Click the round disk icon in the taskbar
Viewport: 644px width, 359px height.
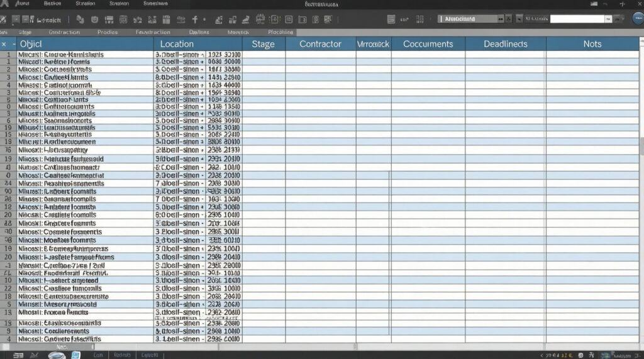coord(56,355)
